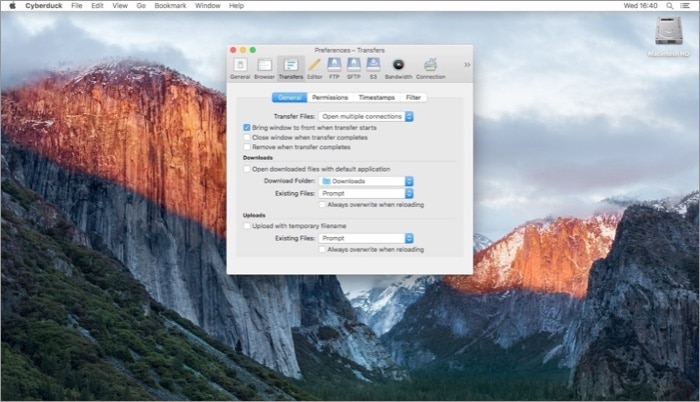Open the Download Folder dropdown
The height and width of the screenshot is (402, 700).
(x=362, y=181)
